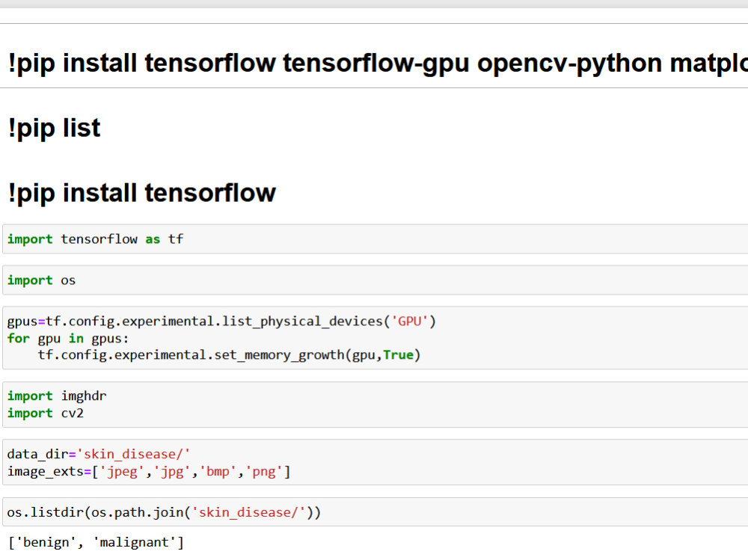The height and width of the screenshot is (560, 748).
Task: Select the '!pip install tensorflow tensorflow-gpu' markdown heading
Action: coord(378,63)
